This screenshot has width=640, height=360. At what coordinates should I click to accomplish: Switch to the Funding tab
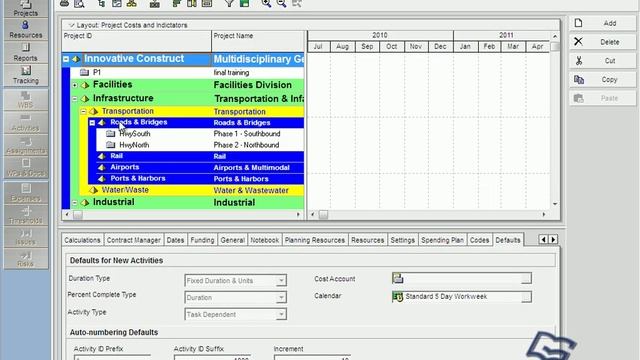tap(202, 240)
